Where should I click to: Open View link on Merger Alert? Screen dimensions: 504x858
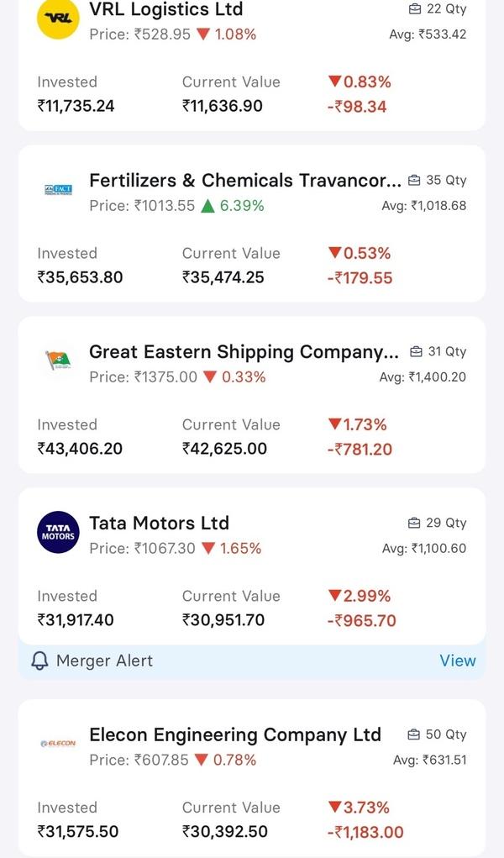point(458,661)
